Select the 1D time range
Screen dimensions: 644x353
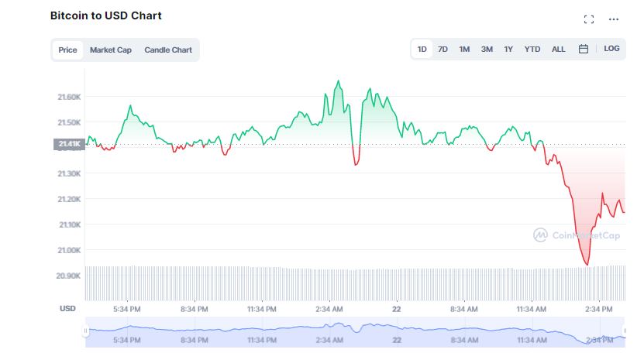click(x=422, y=50)
